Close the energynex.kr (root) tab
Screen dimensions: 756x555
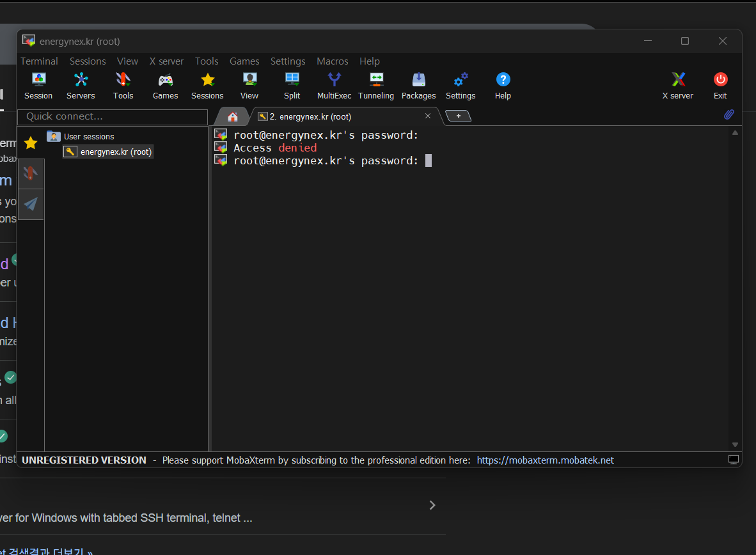(428, 116)
